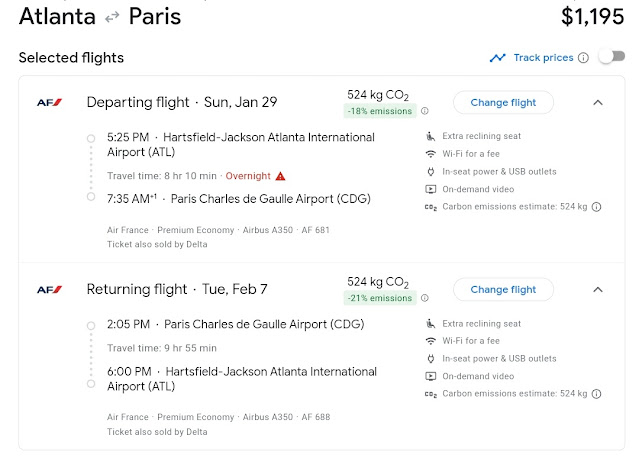
Task: Click info icon beside Track prices
Action: [583, 58]
